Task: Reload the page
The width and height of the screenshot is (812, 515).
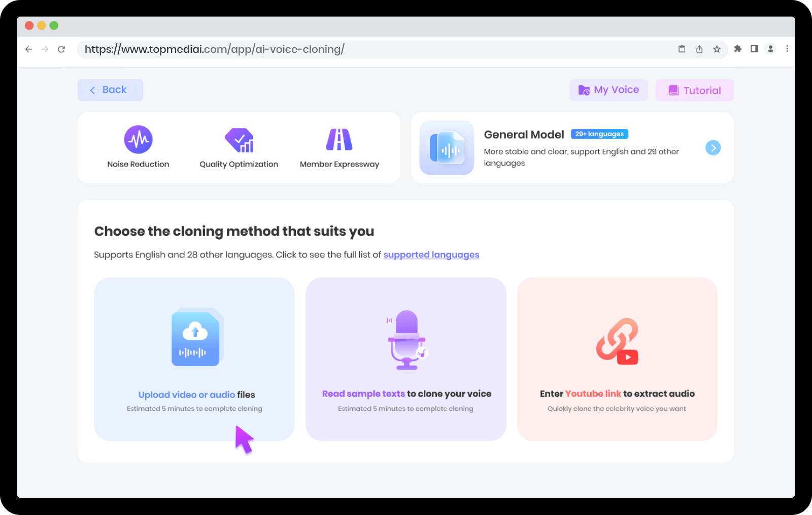Action: tap(61, 49)
